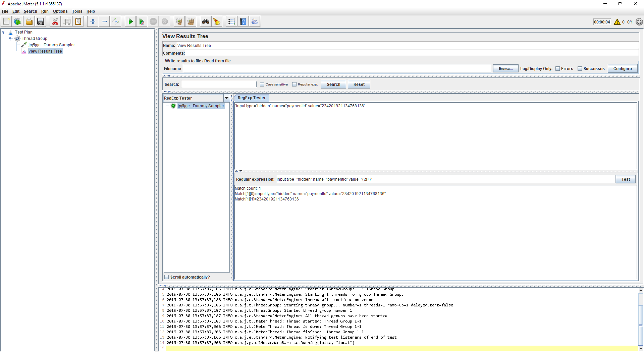Viewport: 644px width, 352px height.
Task: Click the Shutdown threads icon
Action: [165, 22]
